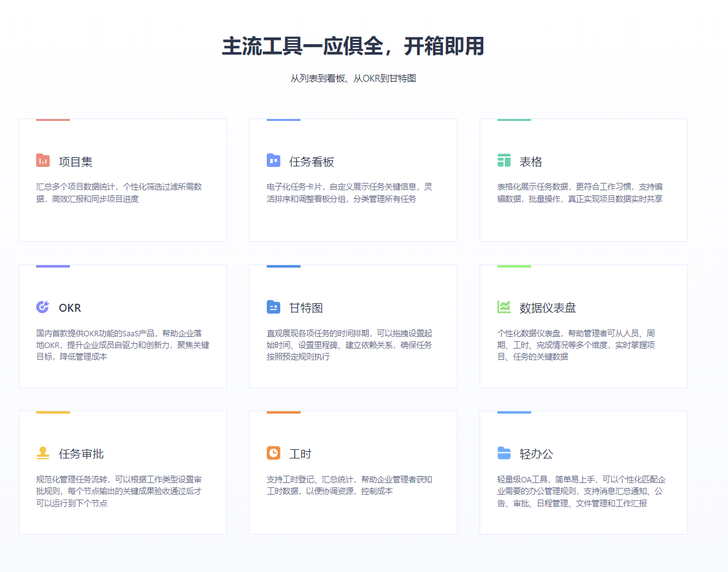728x572 pixels.
Task: Click the green 表格 table icon
Action: (504, 160)
